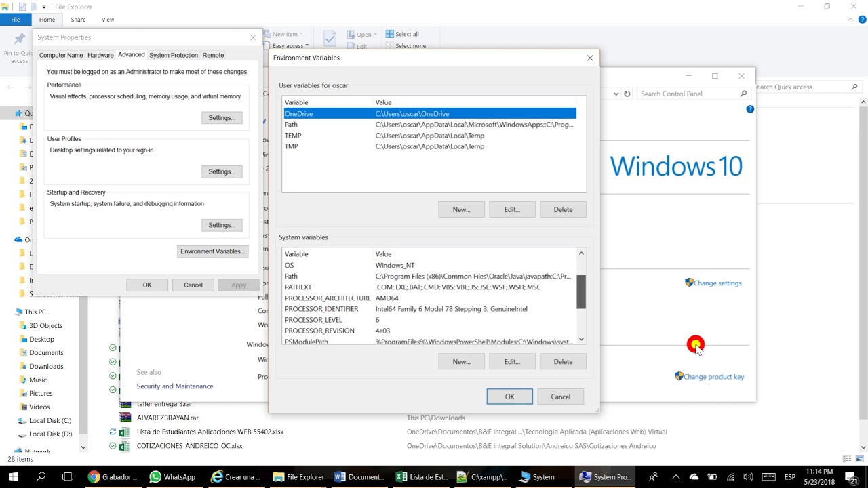868x488 pixels.
Task: Click New under System variables
Action: click(462, 361)
